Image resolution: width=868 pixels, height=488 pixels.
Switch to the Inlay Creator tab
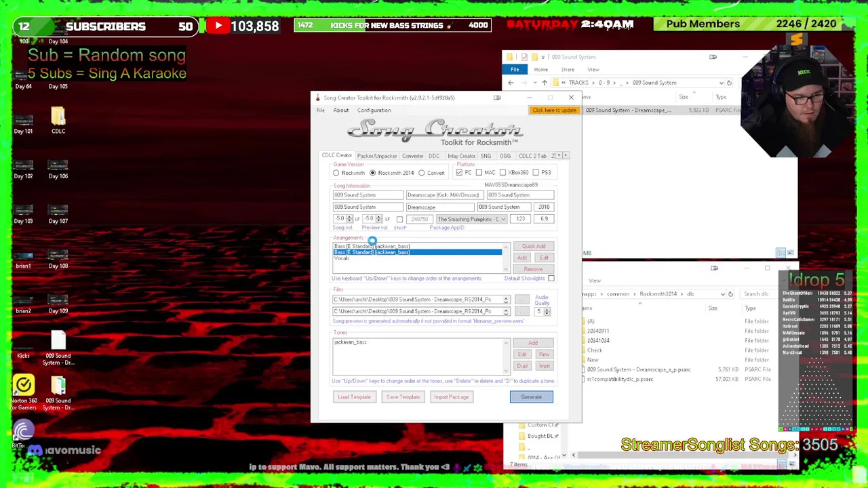click(461, 156)
